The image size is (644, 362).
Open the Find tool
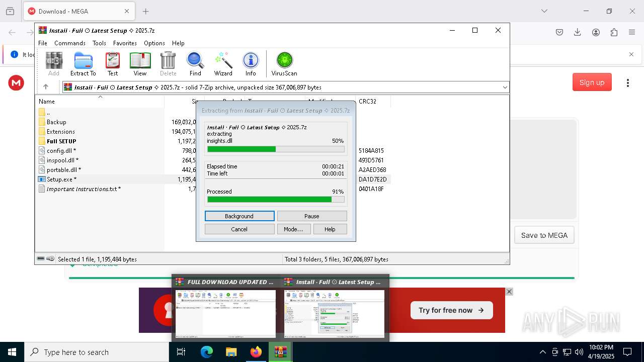pos(195,64)
